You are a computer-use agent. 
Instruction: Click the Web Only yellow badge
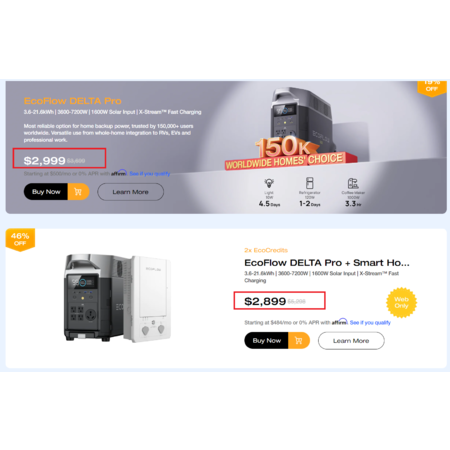tap(401, 302)
